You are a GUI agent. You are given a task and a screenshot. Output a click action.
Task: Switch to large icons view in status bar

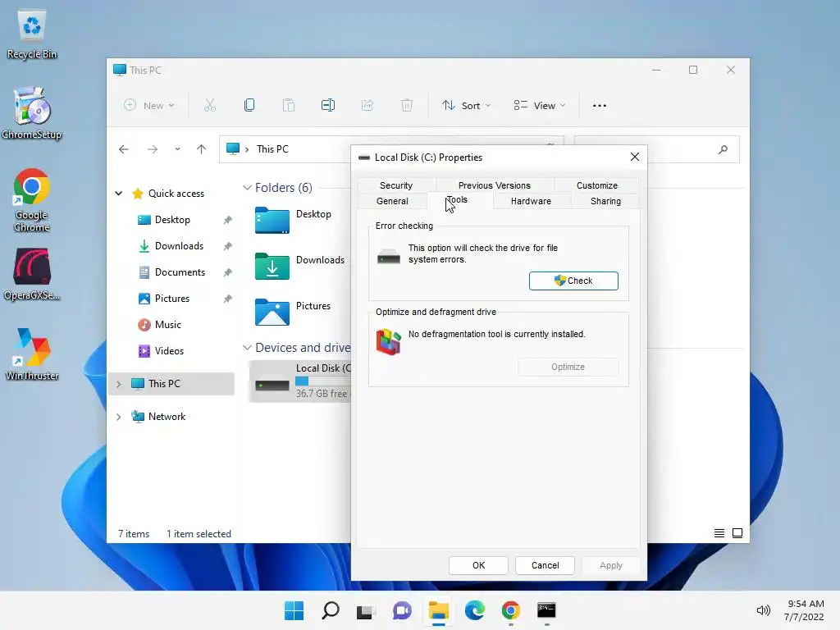pyautogui.click(x=737, y=533)
